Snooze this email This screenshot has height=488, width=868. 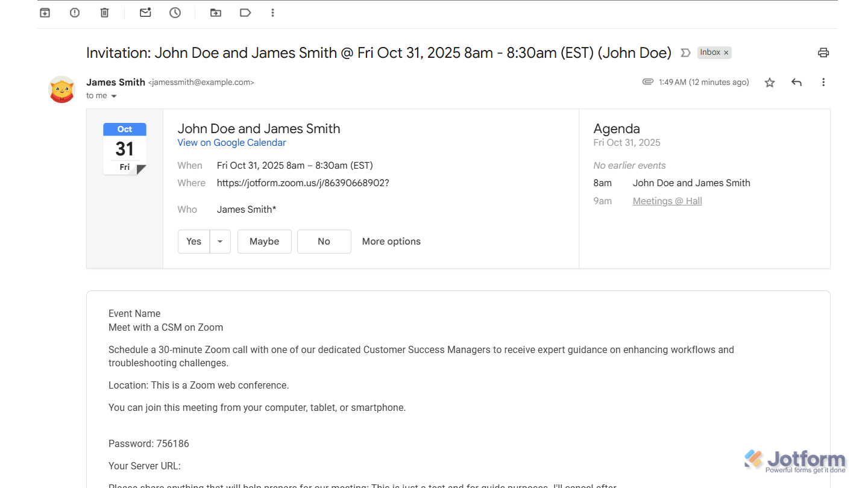click(x=175, y=12)
